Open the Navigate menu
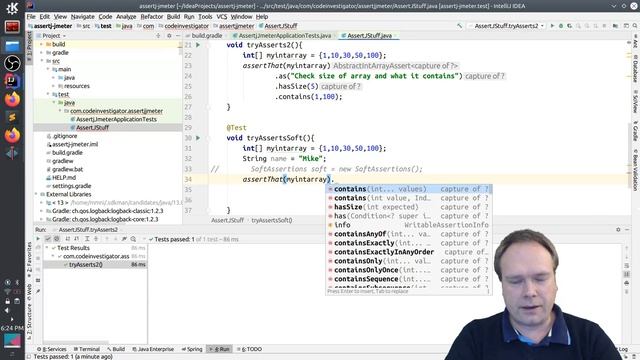 tap(82, 17)
